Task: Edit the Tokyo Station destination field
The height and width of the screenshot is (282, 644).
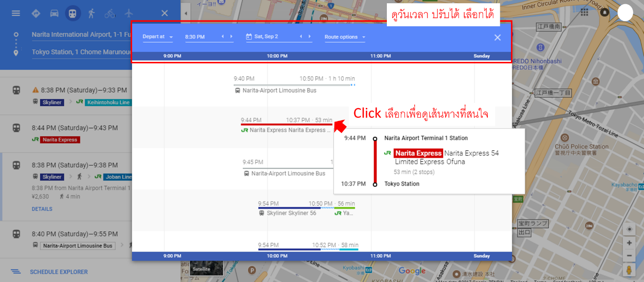Action: coord(81,52)
